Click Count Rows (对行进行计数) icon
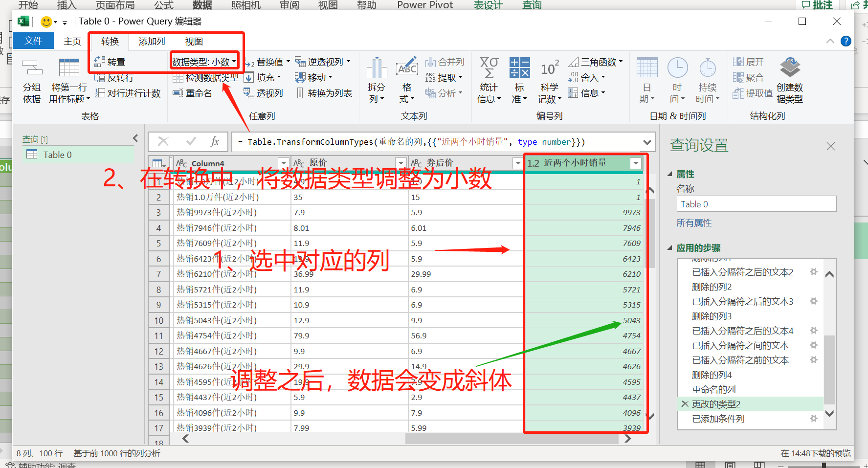The height and width of the screenshot is (468, 868). point(100,93)
